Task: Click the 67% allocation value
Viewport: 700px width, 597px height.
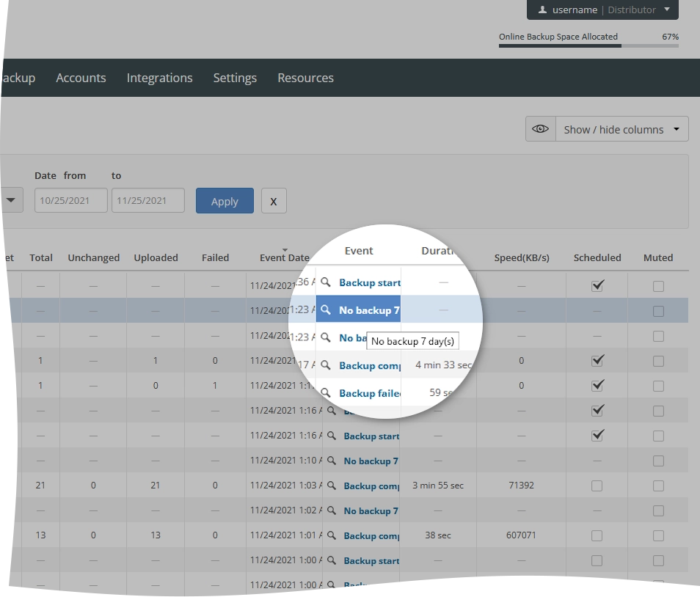Action: click(x=670, y=37)
